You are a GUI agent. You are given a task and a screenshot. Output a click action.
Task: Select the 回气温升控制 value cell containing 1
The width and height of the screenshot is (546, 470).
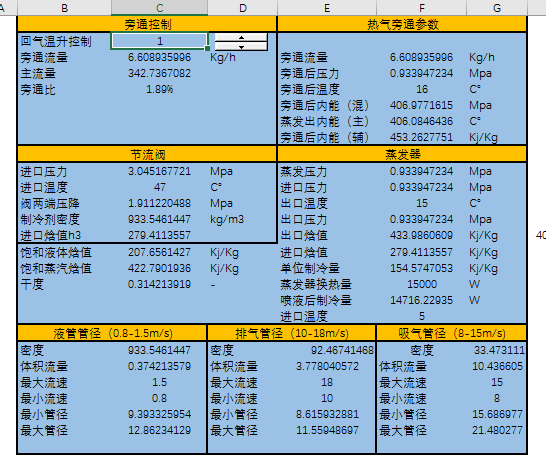159,41
